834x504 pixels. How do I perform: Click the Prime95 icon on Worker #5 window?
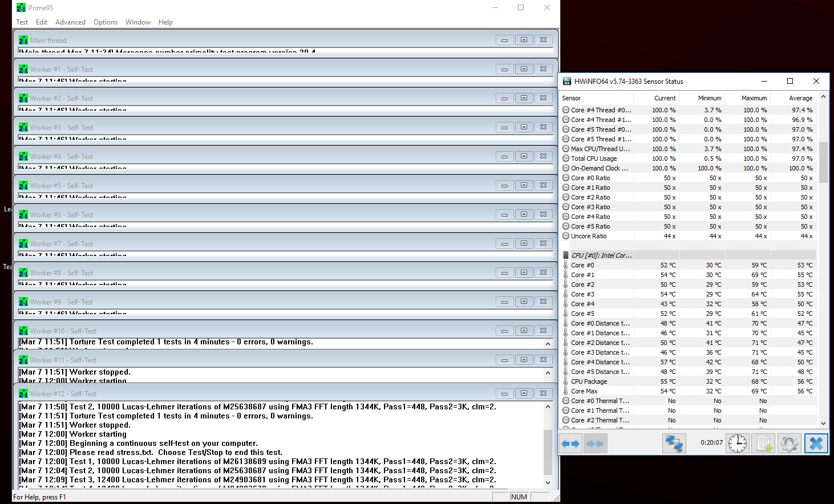click(x=23, y=185)
